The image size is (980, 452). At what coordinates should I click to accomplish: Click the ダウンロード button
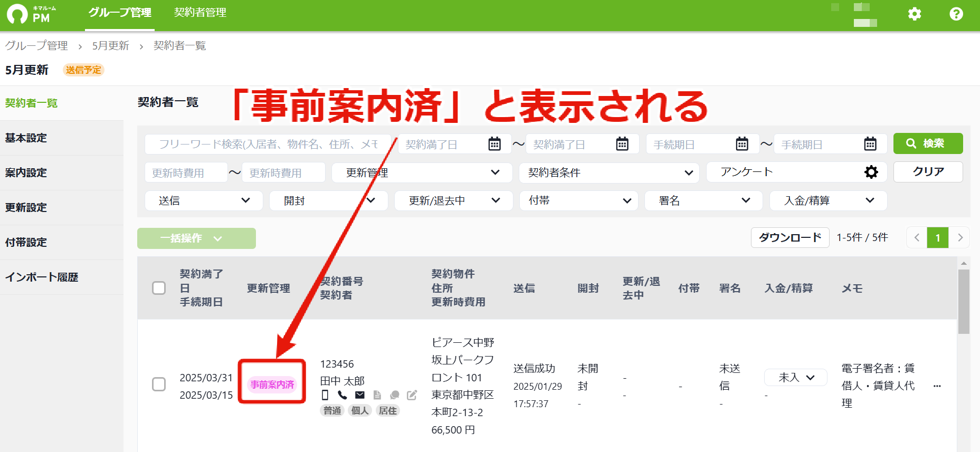point(790,238)
